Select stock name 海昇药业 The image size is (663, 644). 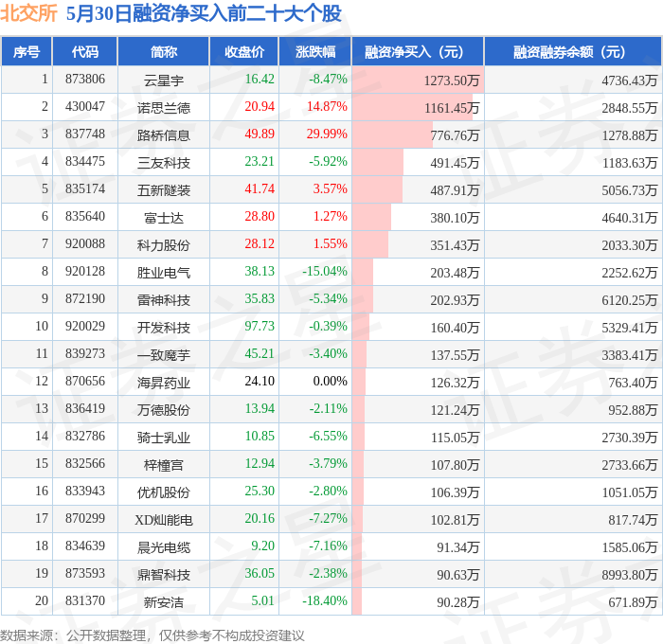164,383
